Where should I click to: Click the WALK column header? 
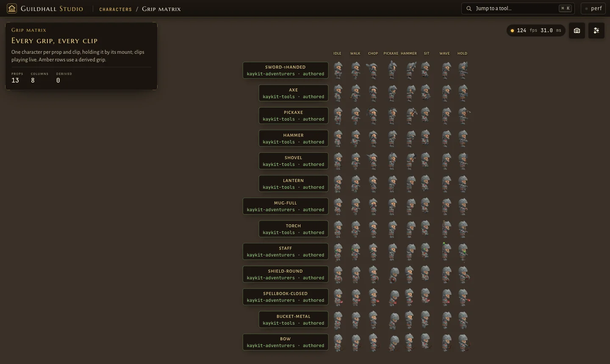(x=355, y=53)
